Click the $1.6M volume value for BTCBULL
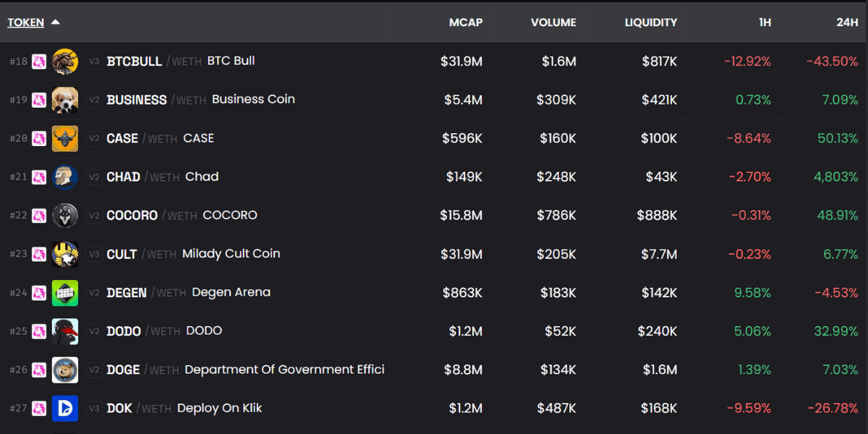The height and width of the screenshot is (434, 868). coord(559,61)
